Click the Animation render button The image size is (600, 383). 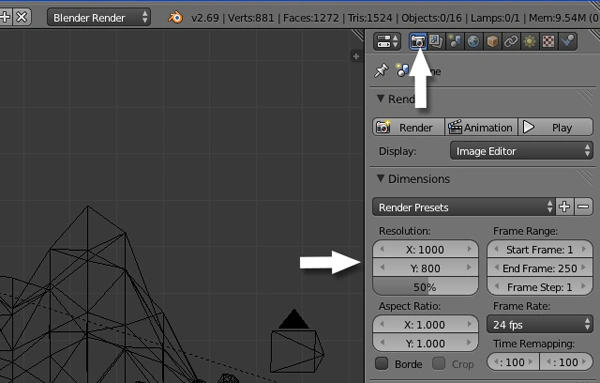click(x=481, y=127)
